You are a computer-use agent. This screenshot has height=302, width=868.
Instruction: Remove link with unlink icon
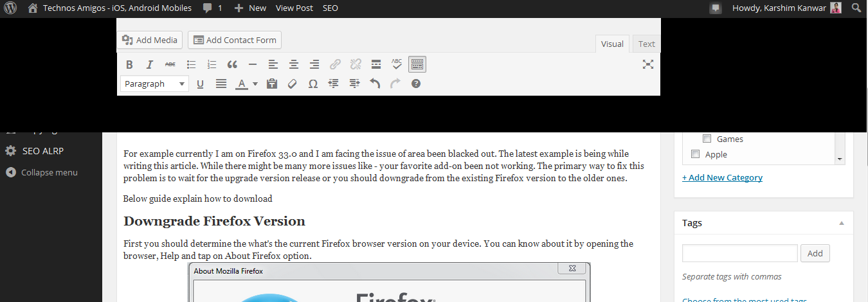(356, 64)
